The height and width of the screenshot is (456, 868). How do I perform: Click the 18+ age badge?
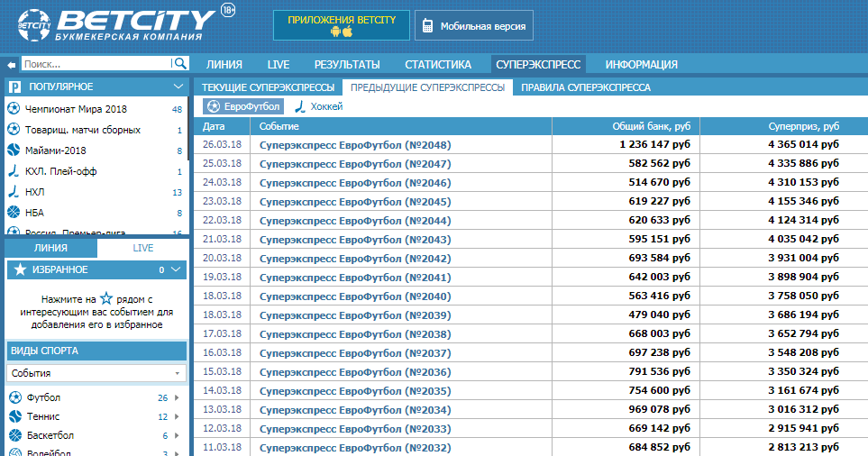click(227, 10)
